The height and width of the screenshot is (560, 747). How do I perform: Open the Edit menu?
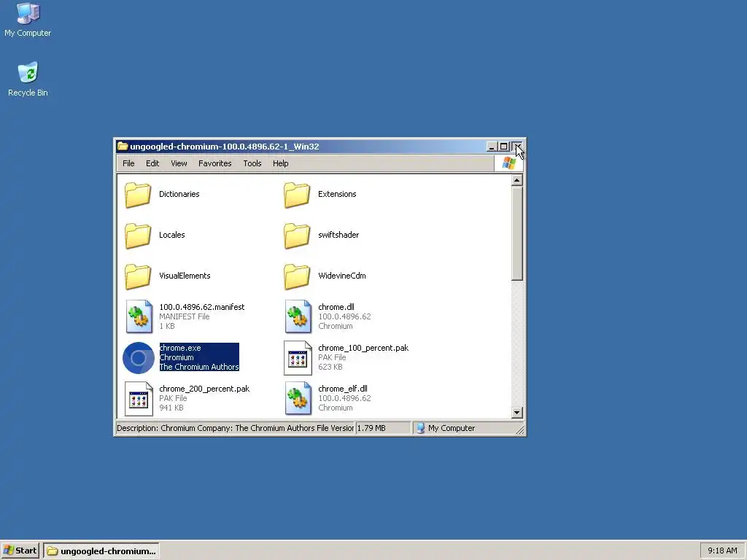(x=152, y=163)
